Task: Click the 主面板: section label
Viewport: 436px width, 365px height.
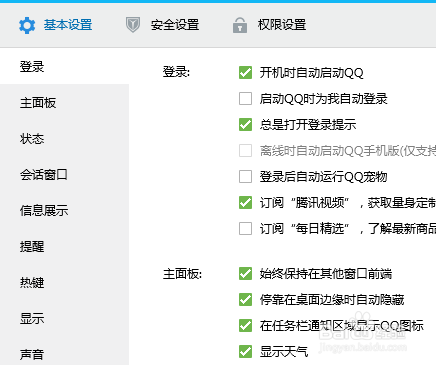Action: click(182, 274)
